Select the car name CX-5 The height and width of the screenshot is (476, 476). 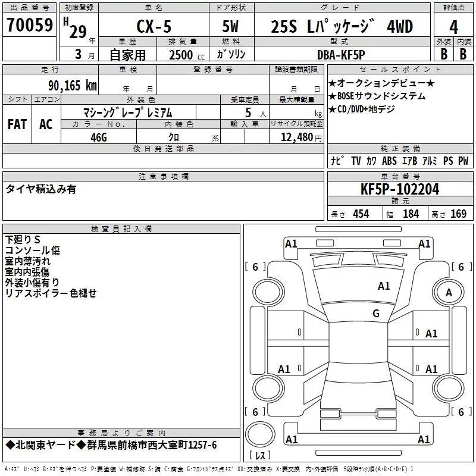click(154, 27)
